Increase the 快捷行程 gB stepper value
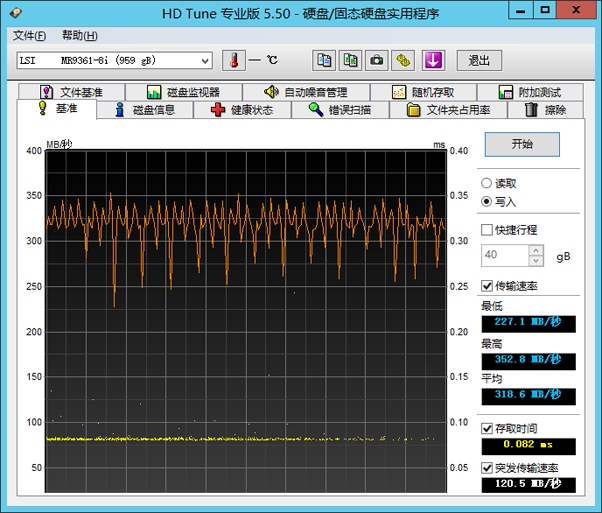Viewport: 602px width, 513px height. click(x=536, y=251)
